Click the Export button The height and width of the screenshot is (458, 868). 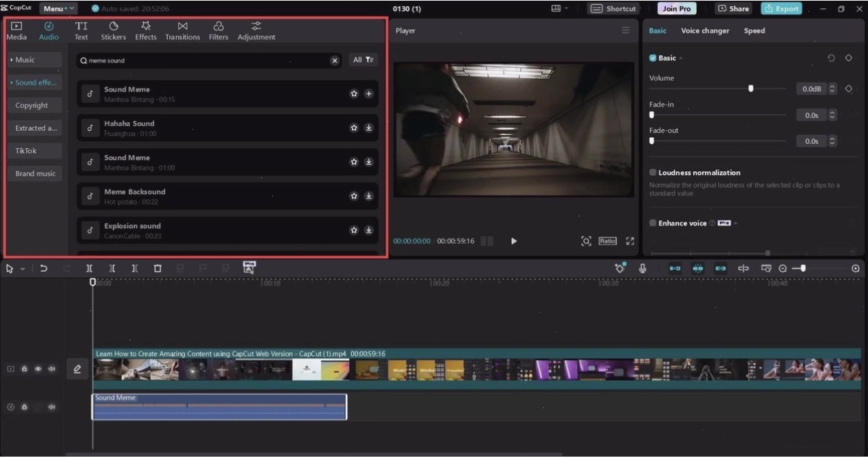[781, 9]
